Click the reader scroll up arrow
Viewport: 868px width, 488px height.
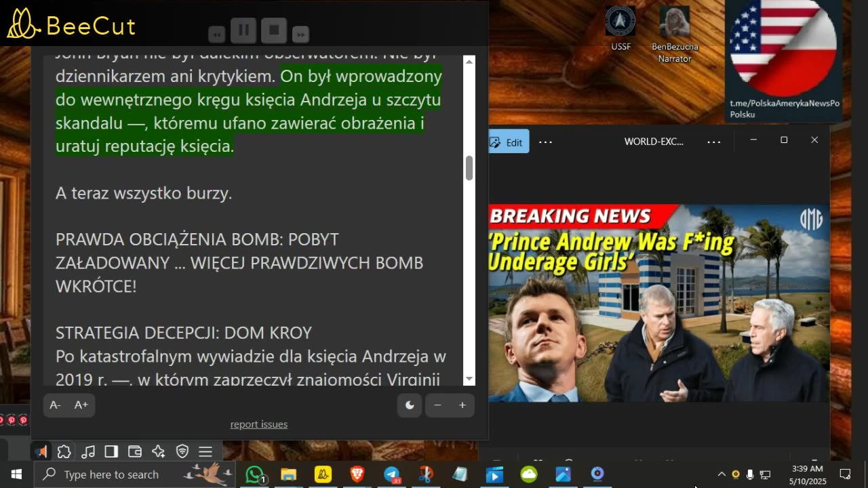pyautogui.click(x=469, y=62)
